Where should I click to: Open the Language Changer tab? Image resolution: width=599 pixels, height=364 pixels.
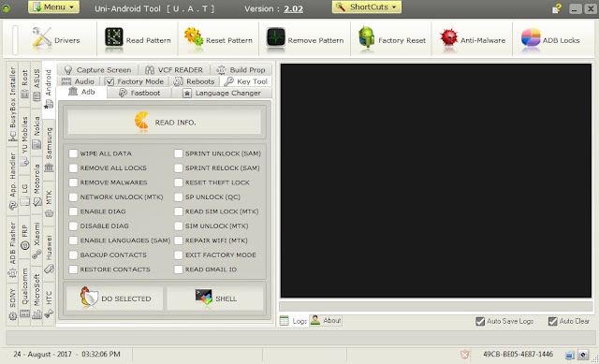(x=223, y=93)
